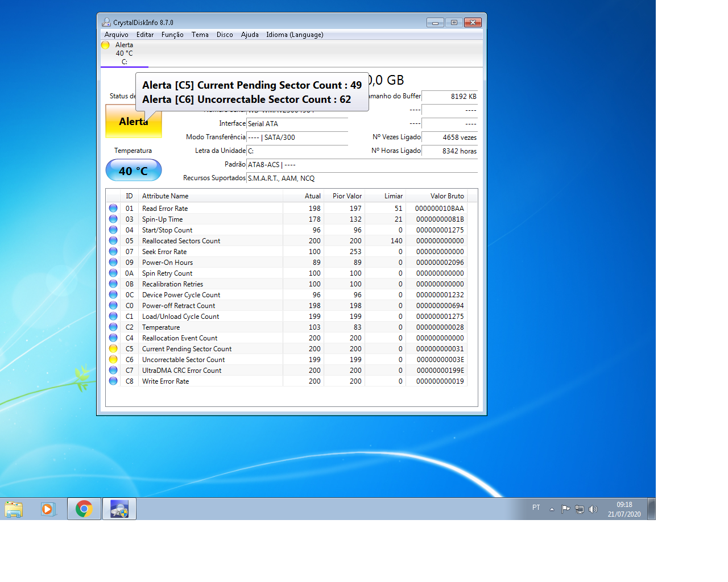The image size is (728, 582).
Task: Click the Nº Horas Ligado value 8342 horas
Action: [450, 151]
